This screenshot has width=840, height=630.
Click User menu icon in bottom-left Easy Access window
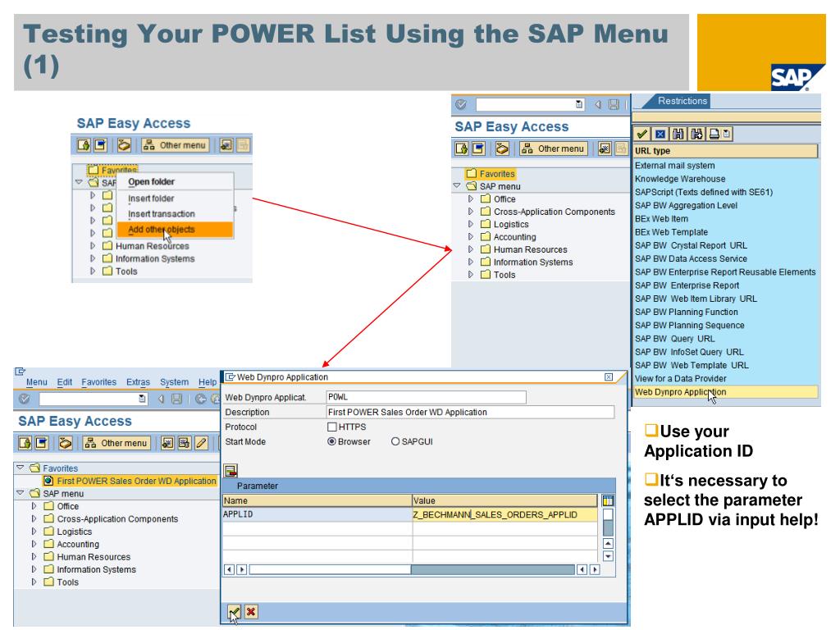(25, 443)
